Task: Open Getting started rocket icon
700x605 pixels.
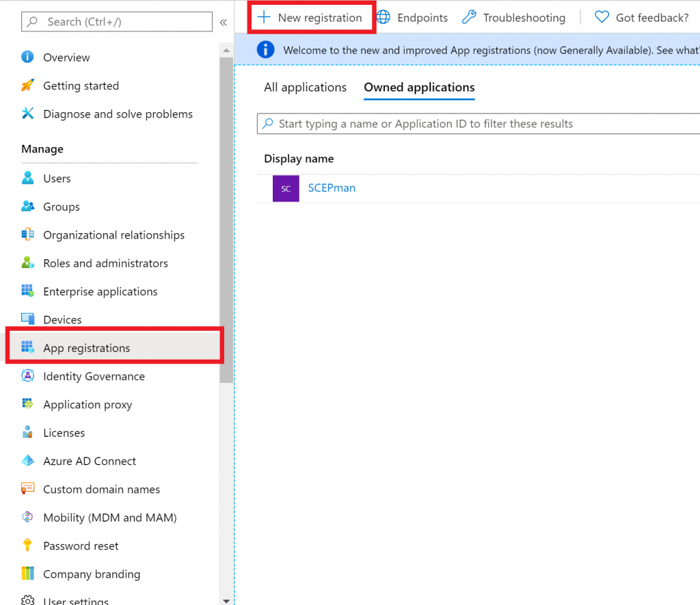Action: [27, 85]
